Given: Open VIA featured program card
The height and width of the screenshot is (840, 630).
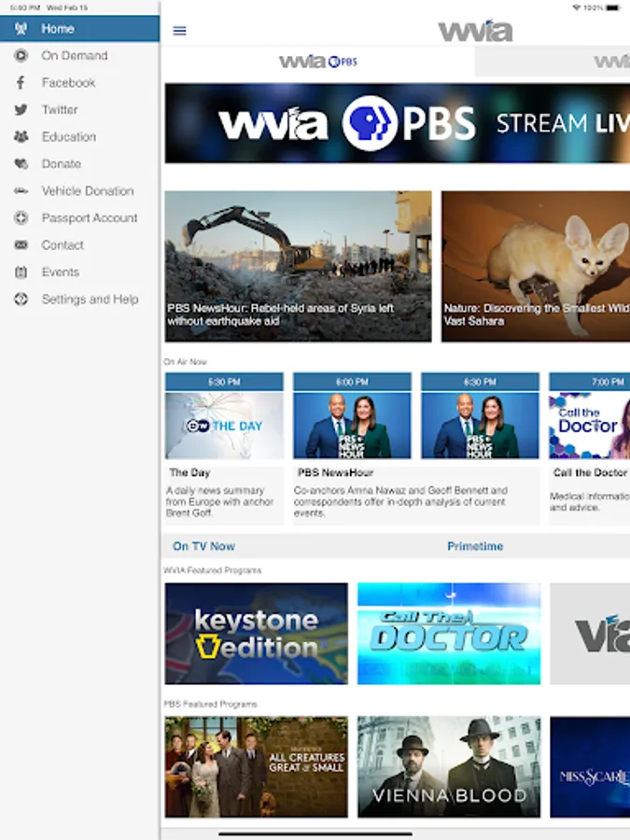Looking at the screenshot, I should (x=590, y=634).
